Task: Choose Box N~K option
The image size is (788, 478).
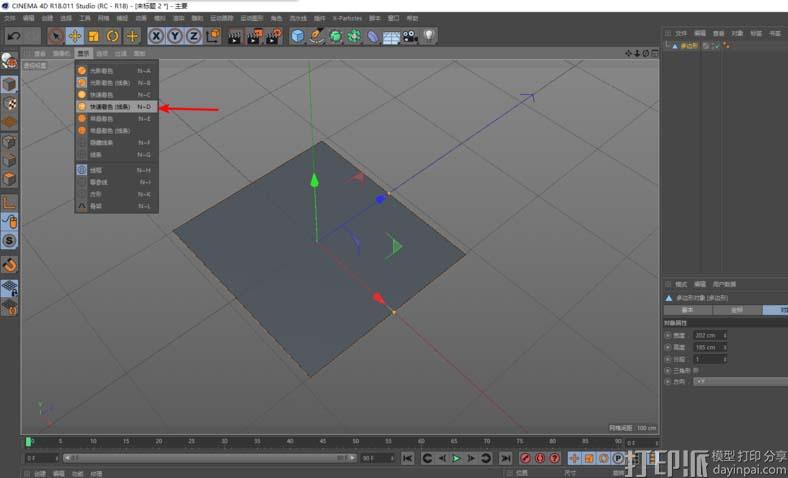Action: coord(117,194)
